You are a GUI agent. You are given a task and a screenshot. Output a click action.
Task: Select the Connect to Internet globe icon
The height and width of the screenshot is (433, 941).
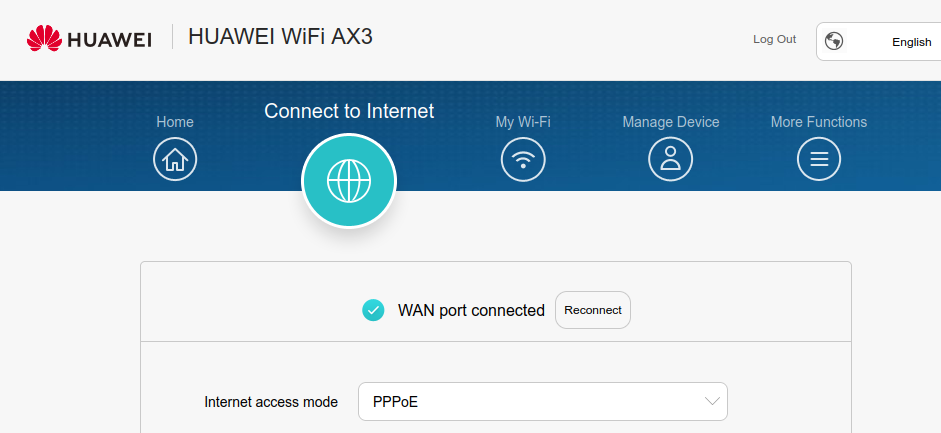[x=349, y=181]
